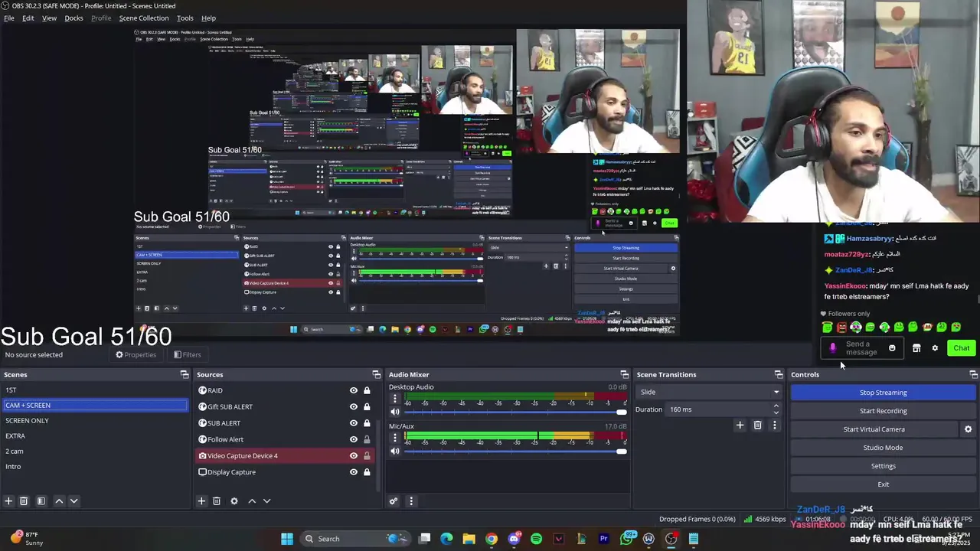Image resolution: width=980 pixels, height=551 pixels.
Task: Open transition properties three-dot menu
Action: pyautogui.click(x=775, y=425)
